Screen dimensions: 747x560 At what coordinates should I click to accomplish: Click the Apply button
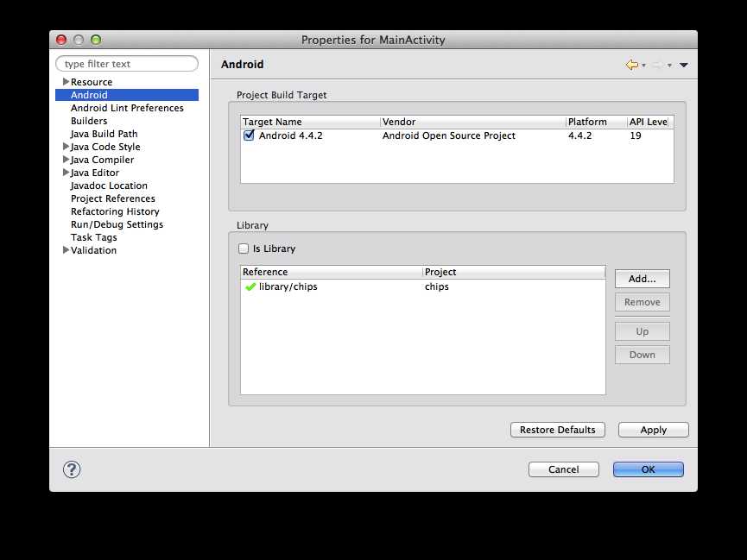[653, 430]
